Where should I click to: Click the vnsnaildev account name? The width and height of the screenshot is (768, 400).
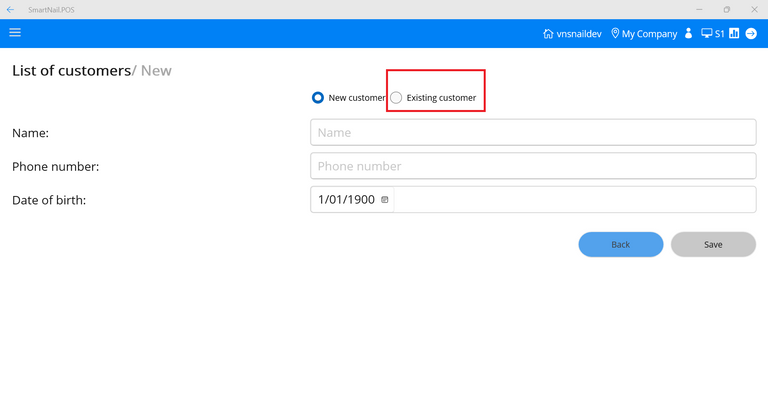(x=580, y=34)
